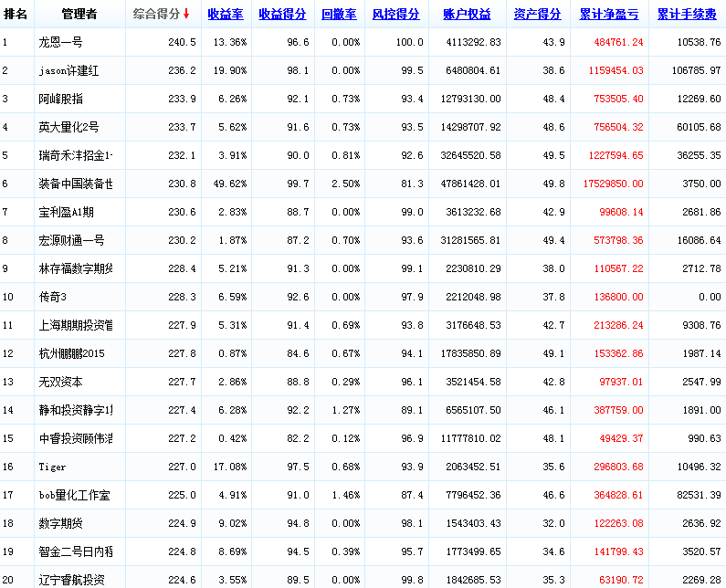Click net profit value 753505.40
Image resolution: width=726 pixels, height=588 pixels.
point(618,99)
